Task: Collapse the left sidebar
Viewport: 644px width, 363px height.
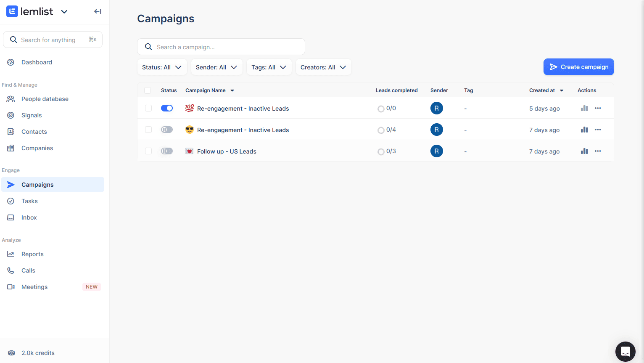Action: 98,11
